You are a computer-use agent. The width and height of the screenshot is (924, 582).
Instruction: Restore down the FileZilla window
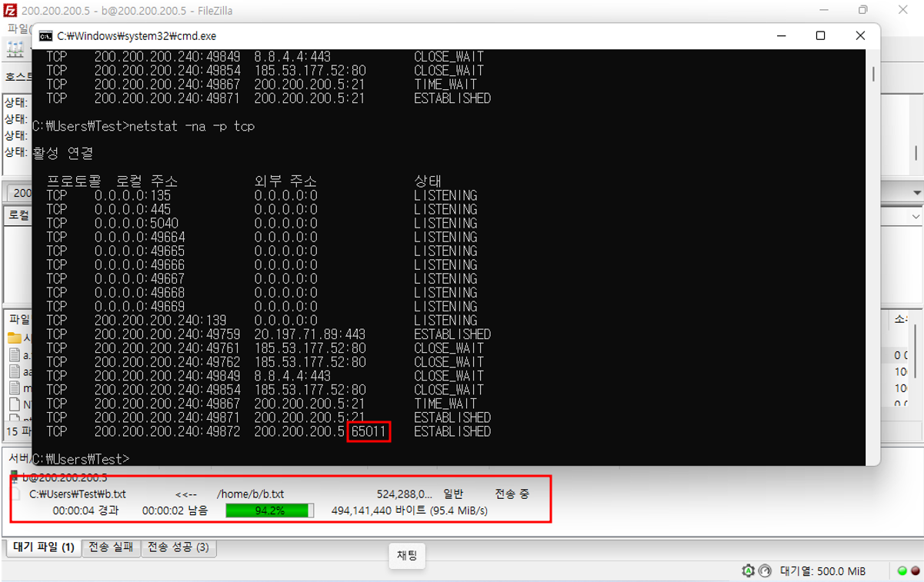[863, 11]
